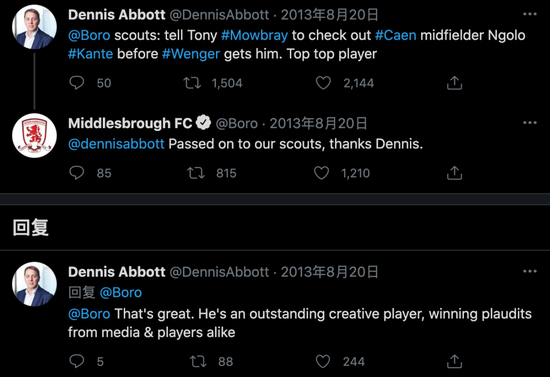
Task: Open the #Mowbray hashtag
Action: 254,35
